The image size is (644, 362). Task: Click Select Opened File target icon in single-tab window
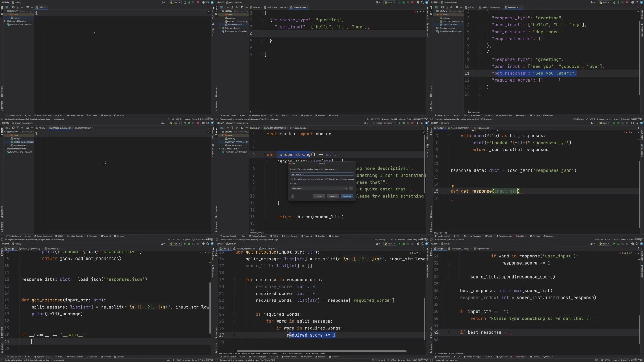[x=13, y=7]
